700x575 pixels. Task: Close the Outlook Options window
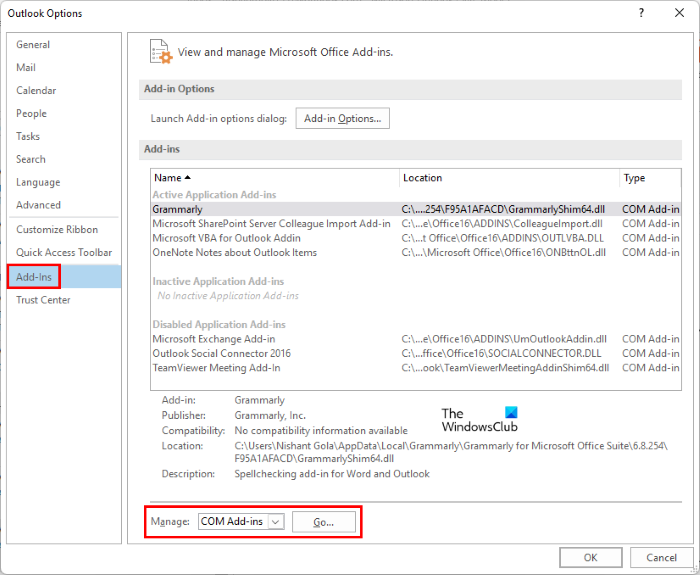[680, 13]
